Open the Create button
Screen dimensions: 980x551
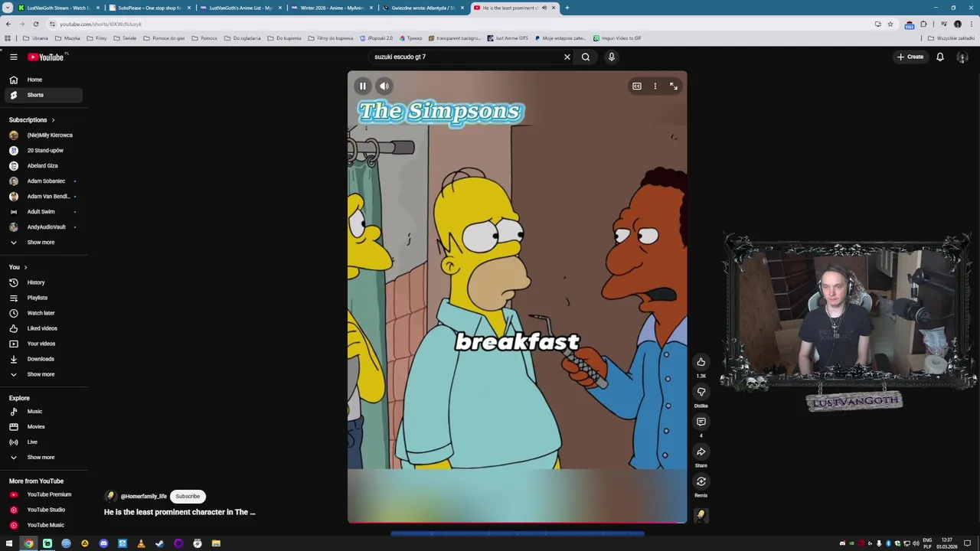click(x=910, y=57)
